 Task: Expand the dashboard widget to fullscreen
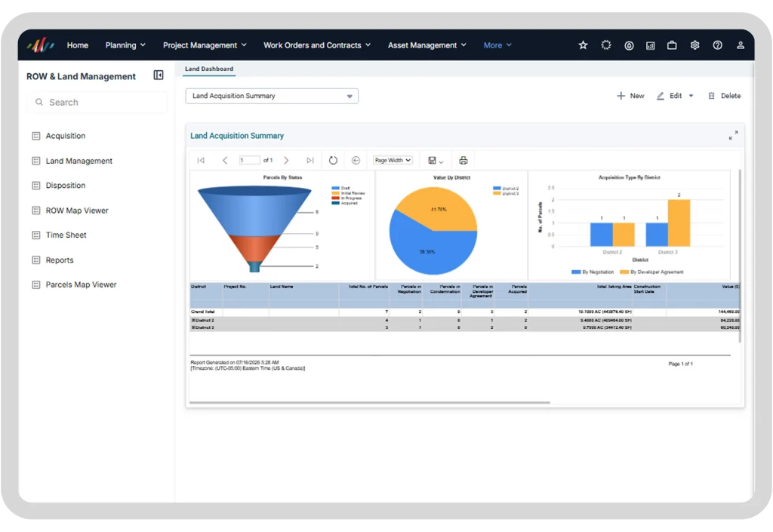tap(733, 136)
